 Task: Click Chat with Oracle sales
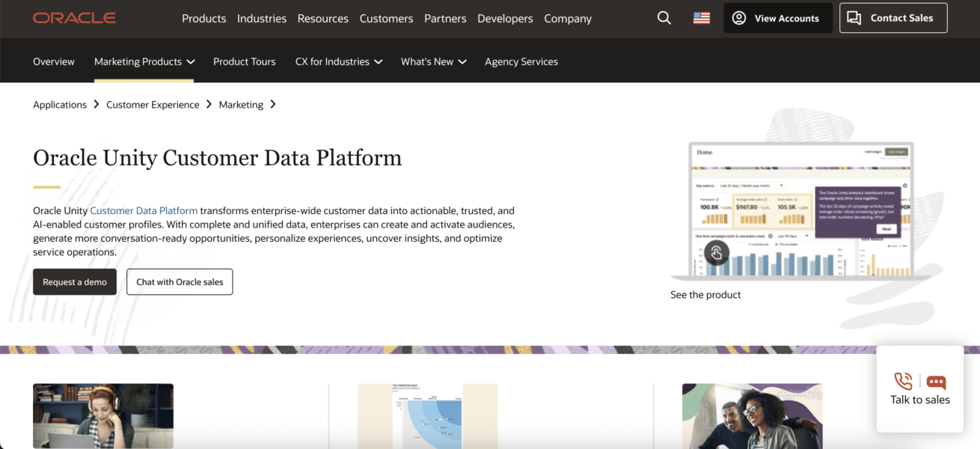pos(179,281)
